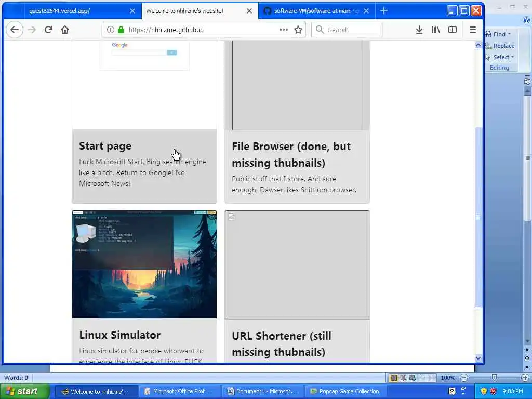Click the yellow security shield tray icon
This screenshot has height=399, width=532.
[484, 391]
